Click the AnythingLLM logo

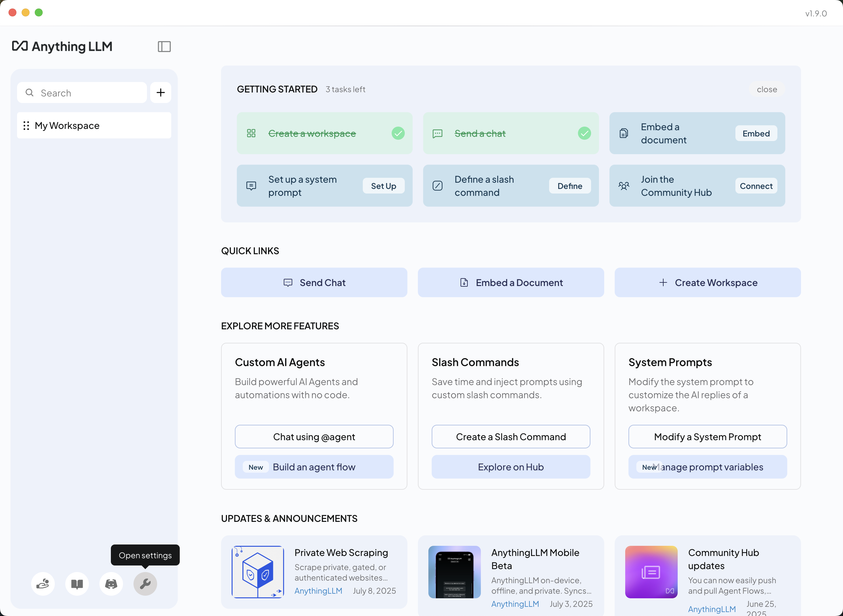(62, 46)
